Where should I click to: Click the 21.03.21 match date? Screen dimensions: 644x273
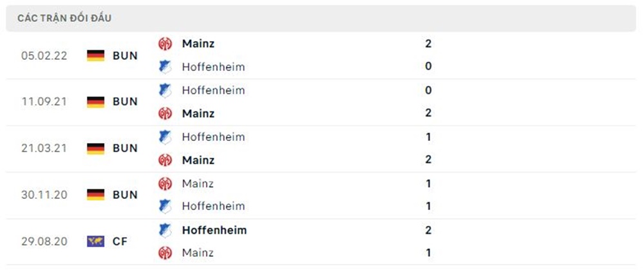[44, 148]
